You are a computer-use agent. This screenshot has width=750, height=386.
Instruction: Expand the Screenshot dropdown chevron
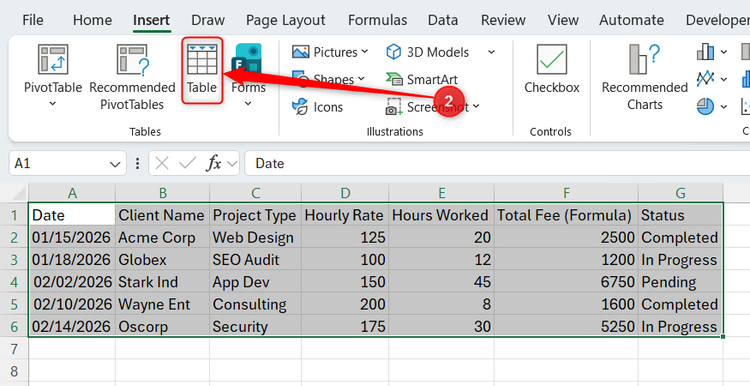tap(476, 106)
